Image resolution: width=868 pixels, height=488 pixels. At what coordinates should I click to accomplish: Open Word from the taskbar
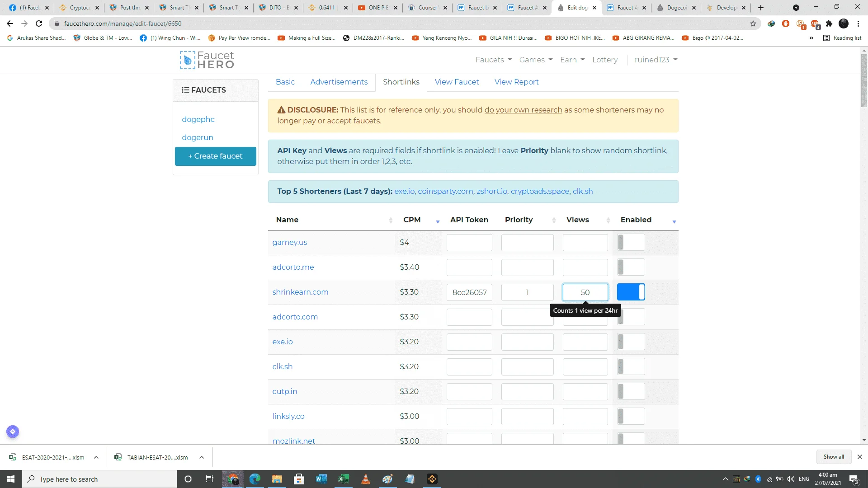[x=321, y=479]
